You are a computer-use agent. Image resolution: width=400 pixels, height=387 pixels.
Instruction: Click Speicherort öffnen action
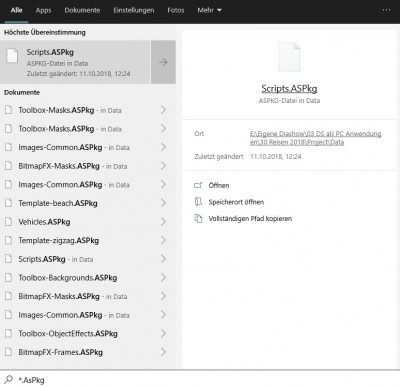236,202
